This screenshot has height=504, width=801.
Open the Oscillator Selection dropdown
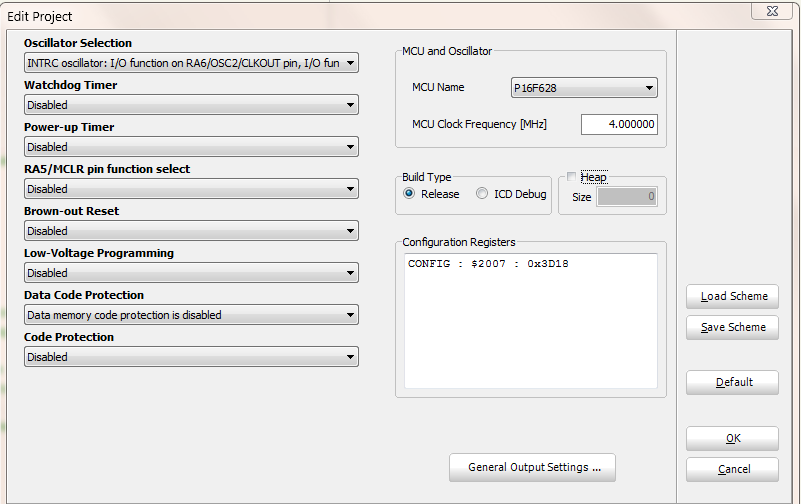coord(191,63)
